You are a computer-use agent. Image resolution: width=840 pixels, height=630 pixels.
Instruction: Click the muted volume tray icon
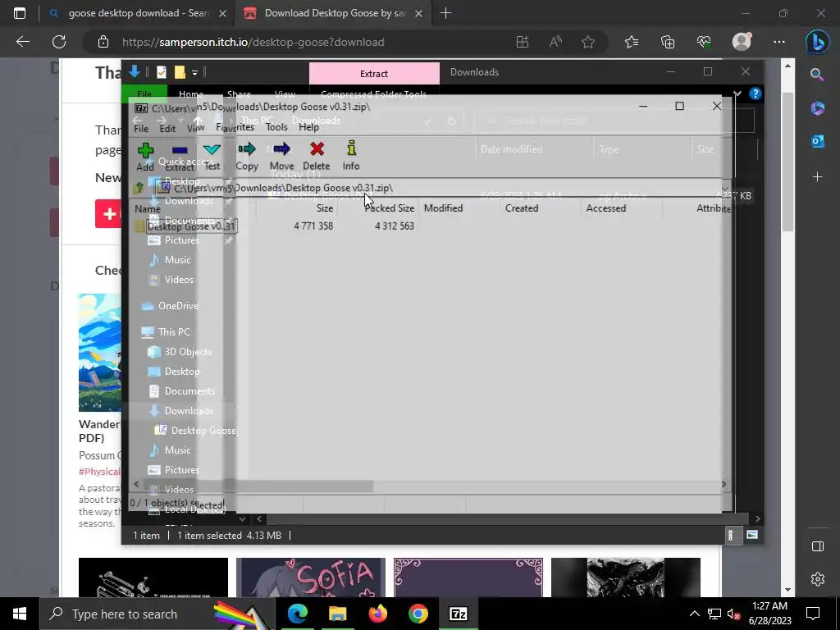(733, 614)
